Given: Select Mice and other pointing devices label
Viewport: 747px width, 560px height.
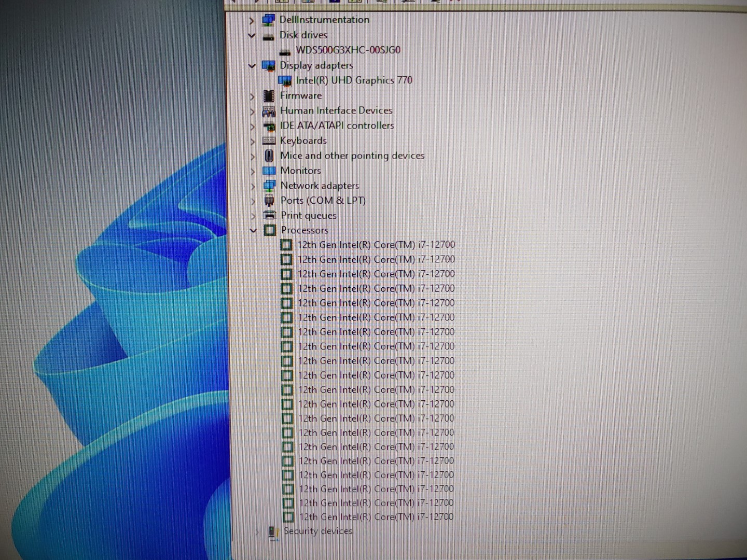Looking at the screenshot, I should tap(352, 156).
